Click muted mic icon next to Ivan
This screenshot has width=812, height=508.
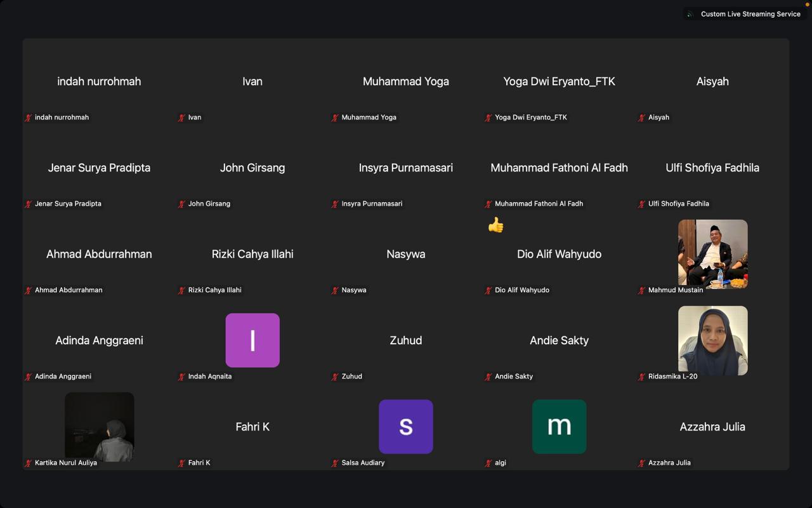point(182,117)
